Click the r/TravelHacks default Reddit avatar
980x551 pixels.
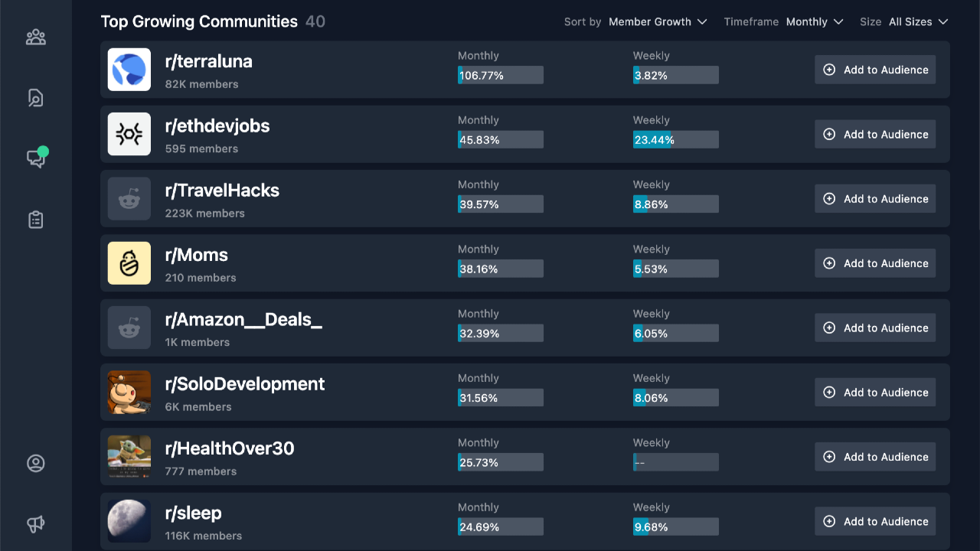click(129, 199)
